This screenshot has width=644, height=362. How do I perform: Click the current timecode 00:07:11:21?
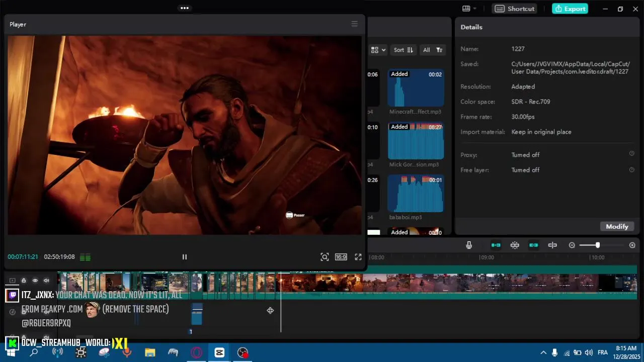23,257
